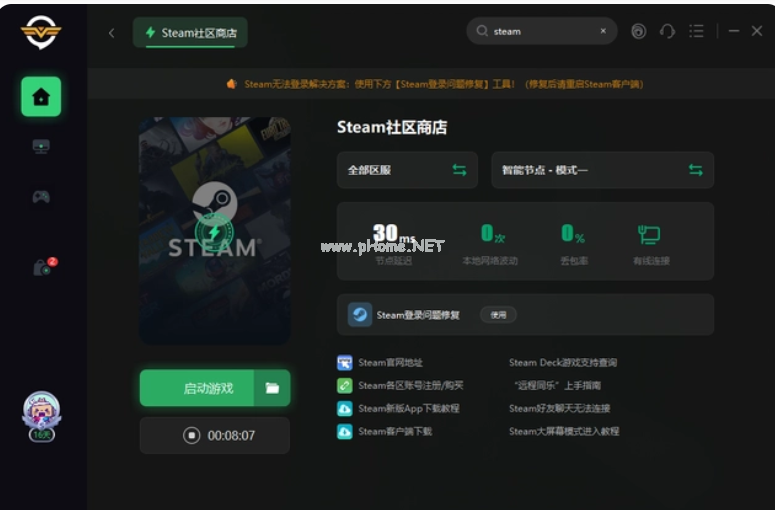Open the Steam官网地址 link
Screen dimensions: 775x510
point(390,363)
